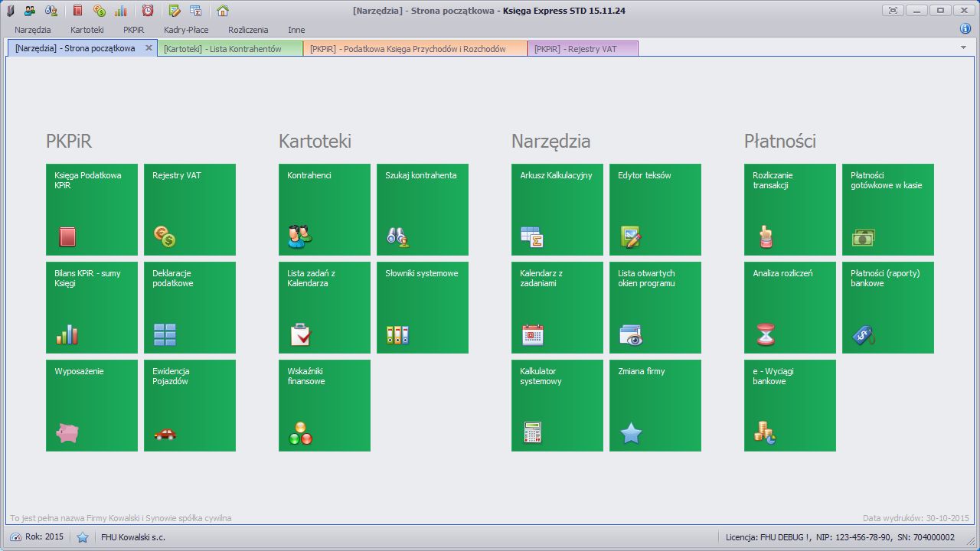Image resolution: width=980 pixels, height=551 pixels.
Task: Click the red book icon in toolbar
Action: tap(78, 11)
